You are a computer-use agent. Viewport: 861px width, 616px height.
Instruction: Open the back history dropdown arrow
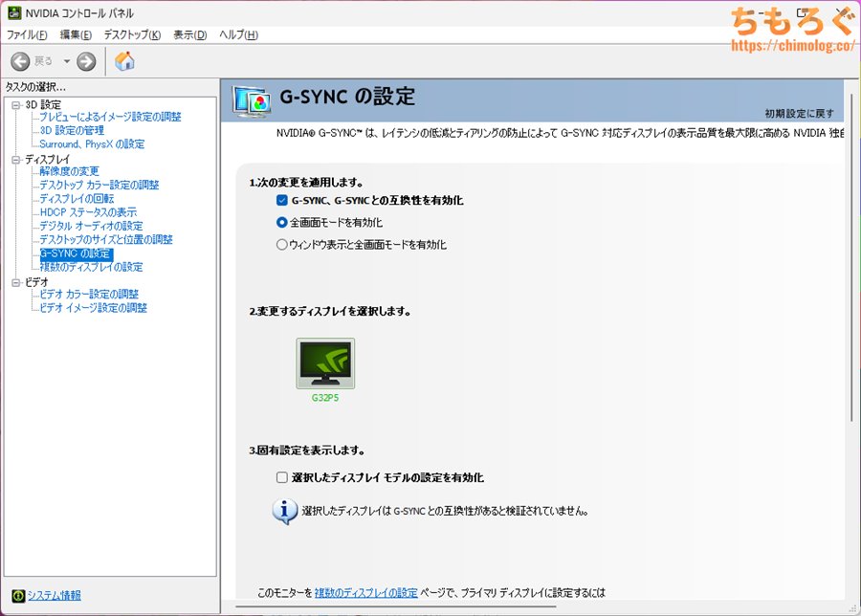coord(66,61)
